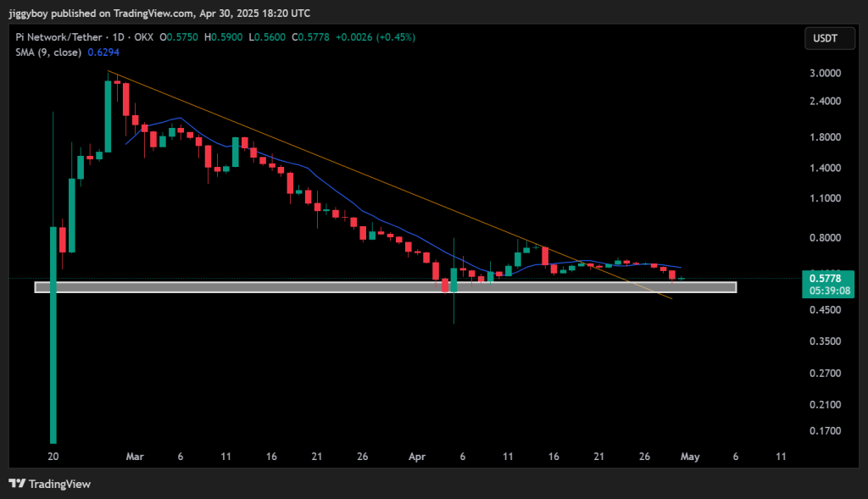Click the SMA (9, close) indicator label
The width and height of the screenshot is (868, 499).
(x=48, y=52)
